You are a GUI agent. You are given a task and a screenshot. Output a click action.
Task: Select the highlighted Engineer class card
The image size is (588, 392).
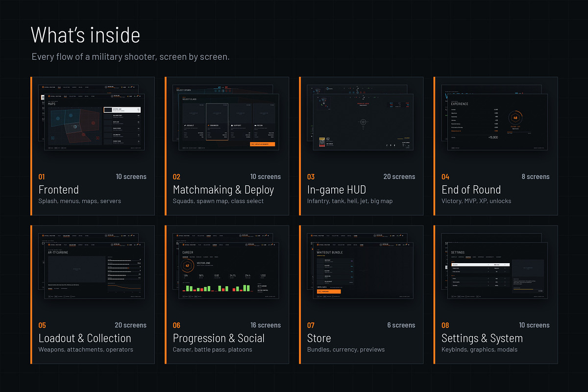pos(217,122)
